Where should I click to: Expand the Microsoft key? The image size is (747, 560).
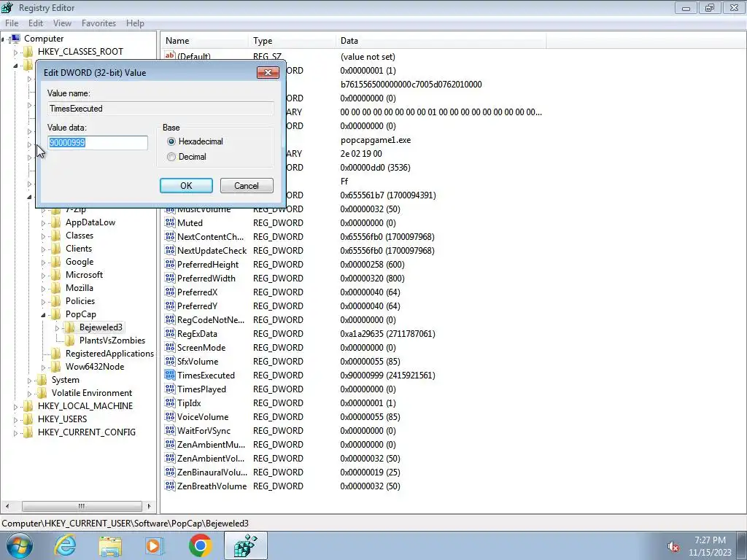[43, 275]
